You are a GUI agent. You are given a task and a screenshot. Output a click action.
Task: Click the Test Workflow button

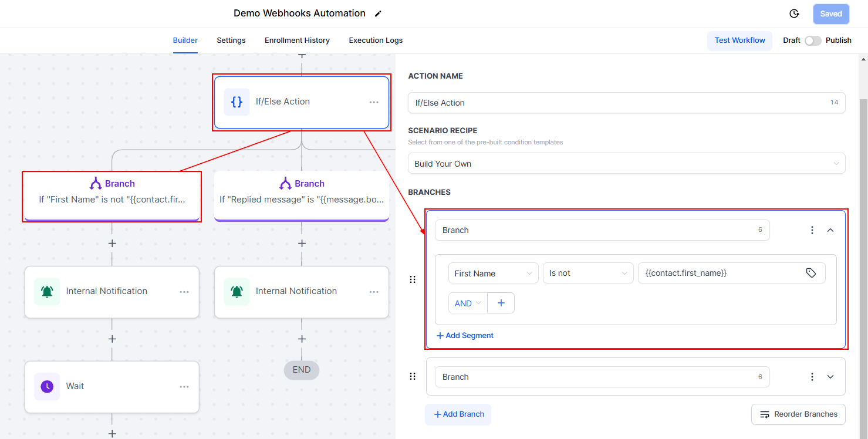[x=739, y=40]
